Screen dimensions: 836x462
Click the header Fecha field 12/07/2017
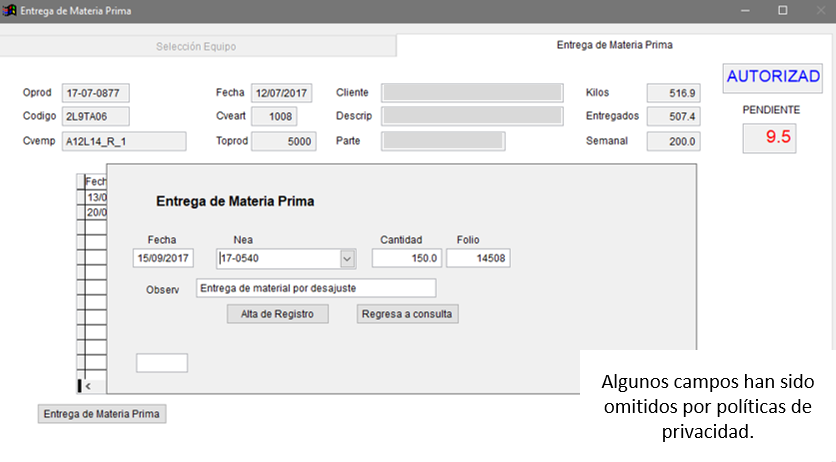pyautogui.click(x=282, y=93)
